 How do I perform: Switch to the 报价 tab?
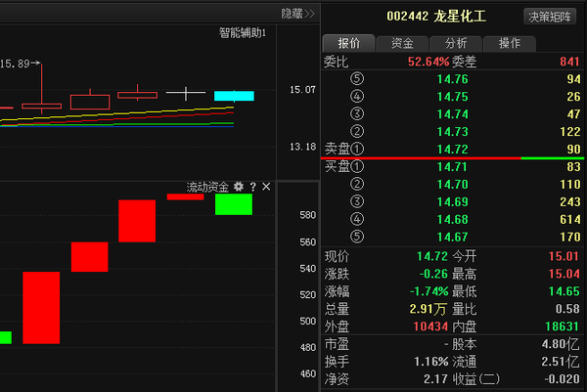point(348,43)
